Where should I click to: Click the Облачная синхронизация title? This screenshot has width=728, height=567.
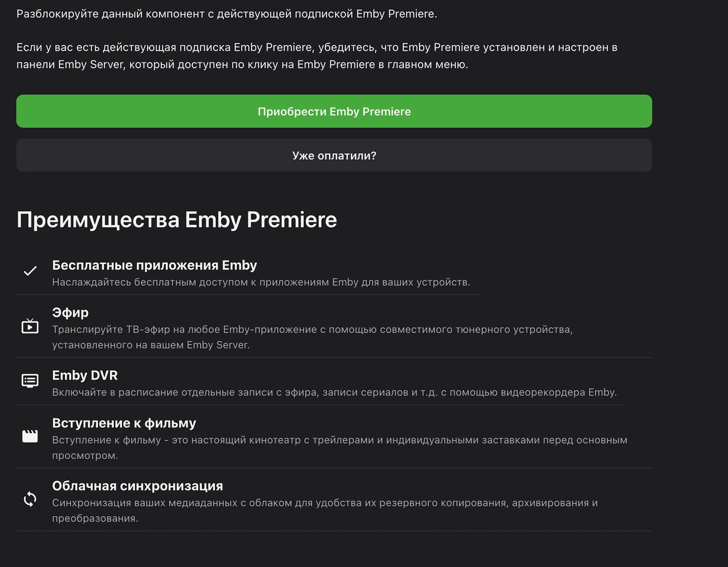(x=137, y=486)
